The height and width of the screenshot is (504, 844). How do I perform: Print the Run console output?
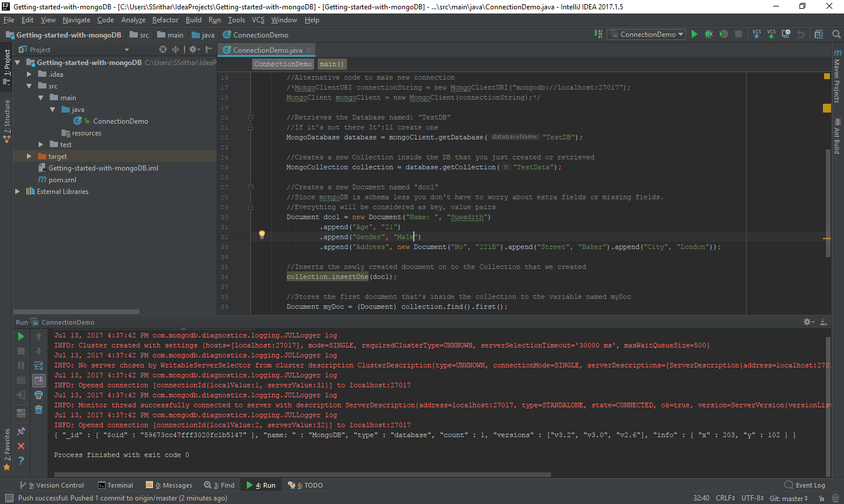(x=39, y=395)
